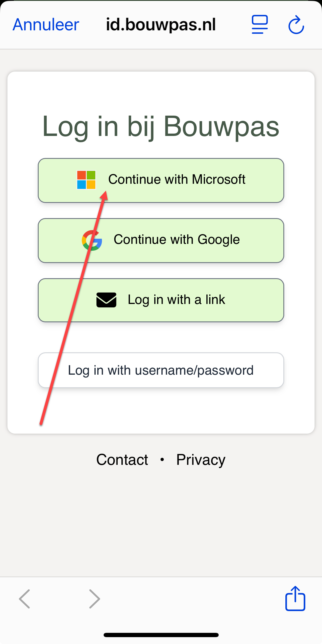
Task: Tap the Google G logo
Action: tap(92, 240)
